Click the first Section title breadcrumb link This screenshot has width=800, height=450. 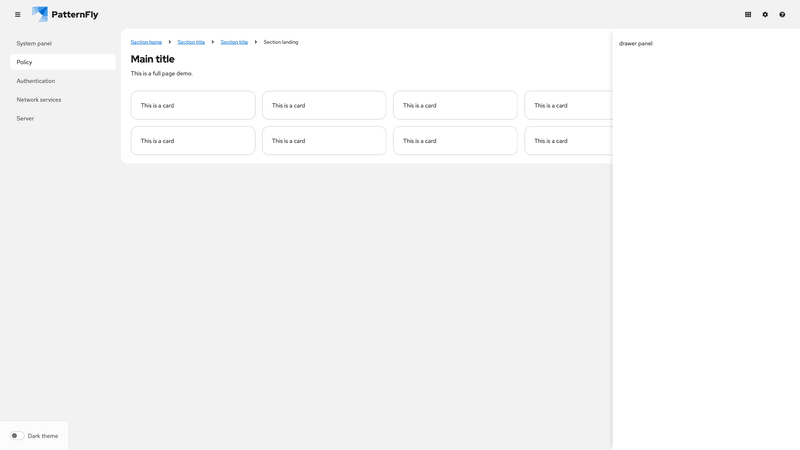click(x=191, y=42)
